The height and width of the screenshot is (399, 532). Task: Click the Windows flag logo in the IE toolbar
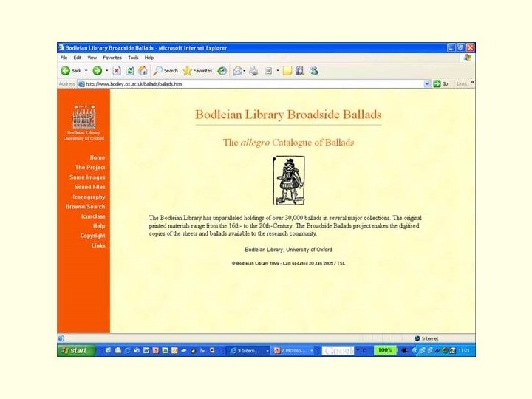pos(468,58)
